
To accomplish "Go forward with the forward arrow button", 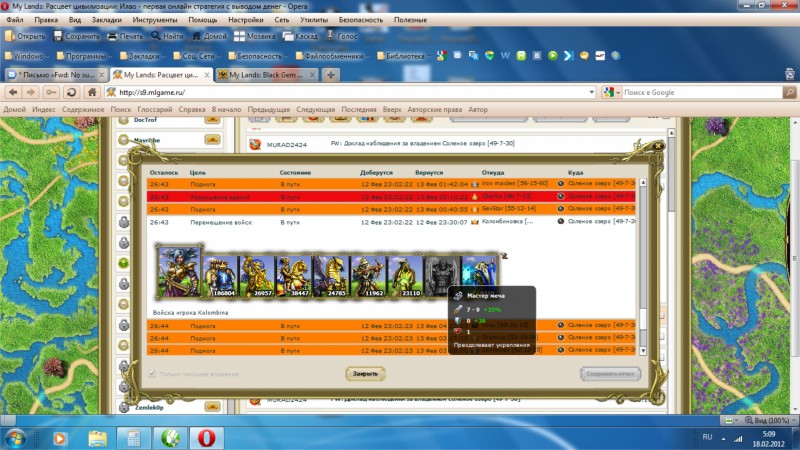I will [31, 92].
